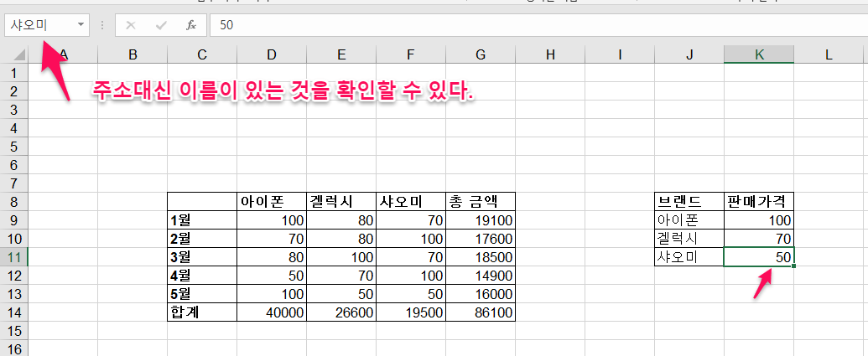Click the formula bar resize dots handle
The width and height of the screenshot is (868, 356).
click(101, 25)
